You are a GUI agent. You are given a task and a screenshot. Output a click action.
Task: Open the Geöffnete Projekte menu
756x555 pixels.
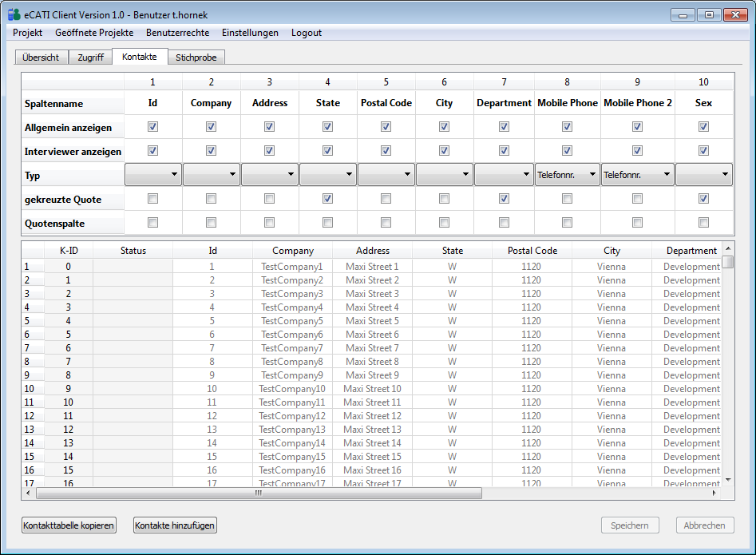[x=94, y=33]
